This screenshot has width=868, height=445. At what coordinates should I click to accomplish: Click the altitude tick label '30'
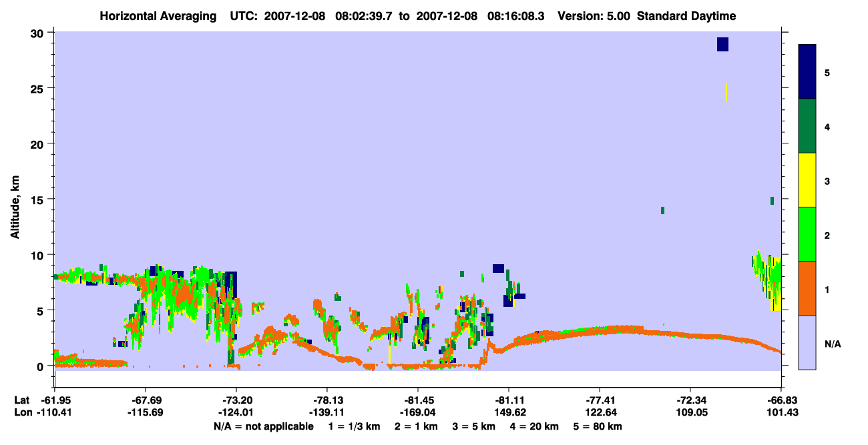39,33
